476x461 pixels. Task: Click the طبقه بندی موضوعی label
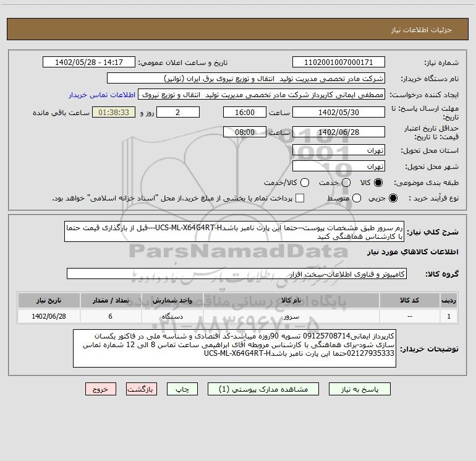(x=426, y=183)
